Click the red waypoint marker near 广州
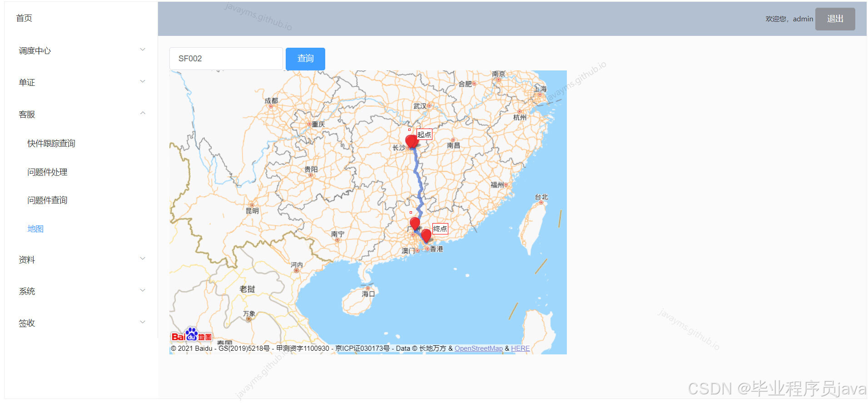This screenshot has height=403, width=868. pos(415,224)
